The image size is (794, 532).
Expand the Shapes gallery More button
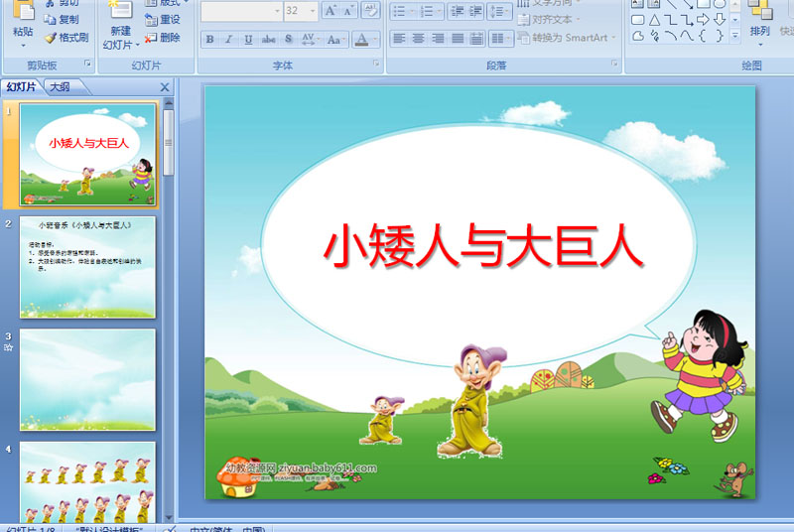735,36
